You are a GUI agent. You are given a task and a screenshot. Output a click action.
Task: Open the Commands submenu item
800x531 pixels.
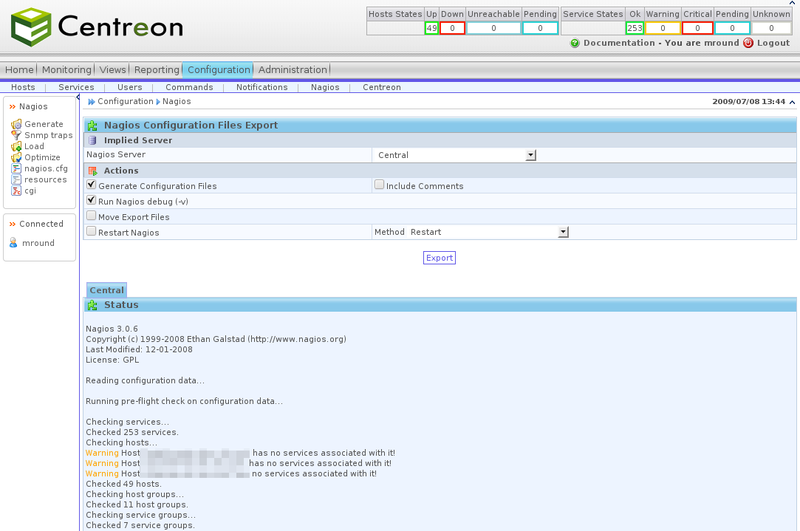189,87
